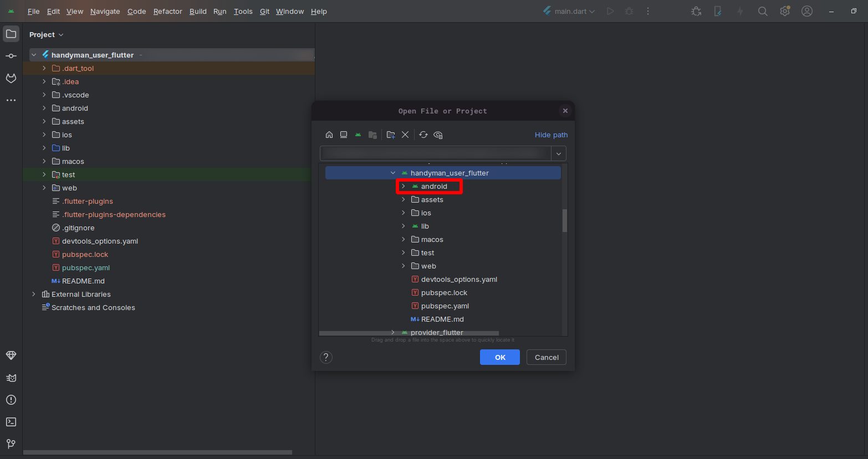Click Cancel button in the dialog

(x=547, y=357)
